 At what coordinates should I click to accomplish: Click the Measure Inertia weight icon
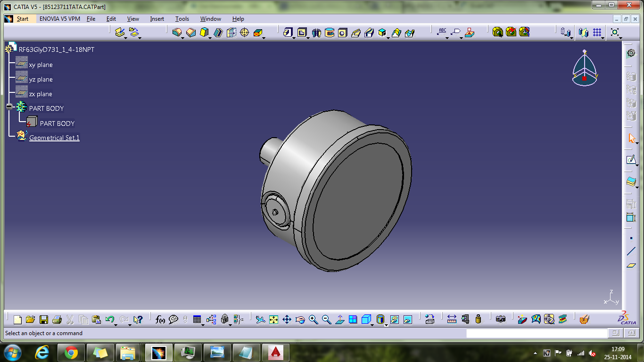click(x=479, y=320)
